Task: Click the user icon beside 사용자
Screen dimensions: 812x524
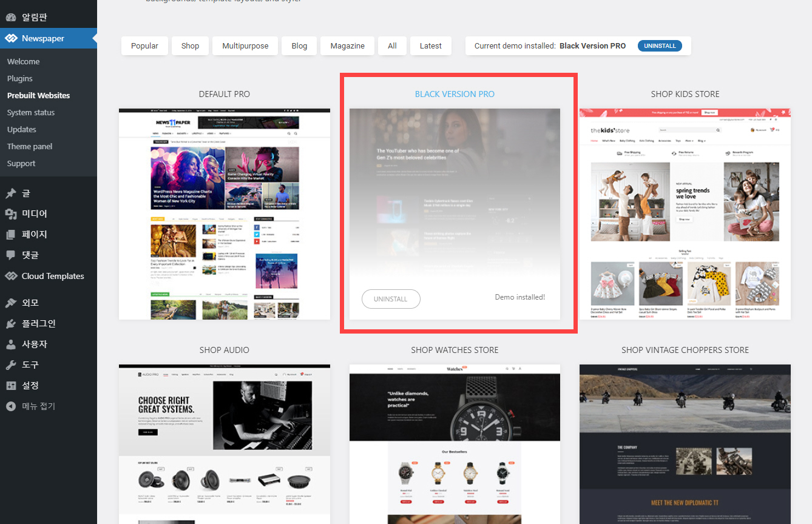Action: point(11,344)
